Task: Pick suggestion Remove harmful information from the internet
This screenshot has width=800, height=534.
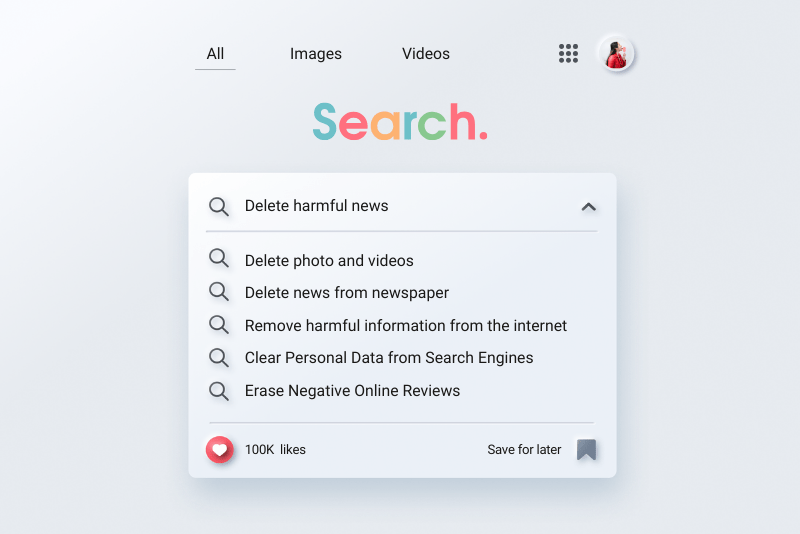Action: tap(406, 325)
